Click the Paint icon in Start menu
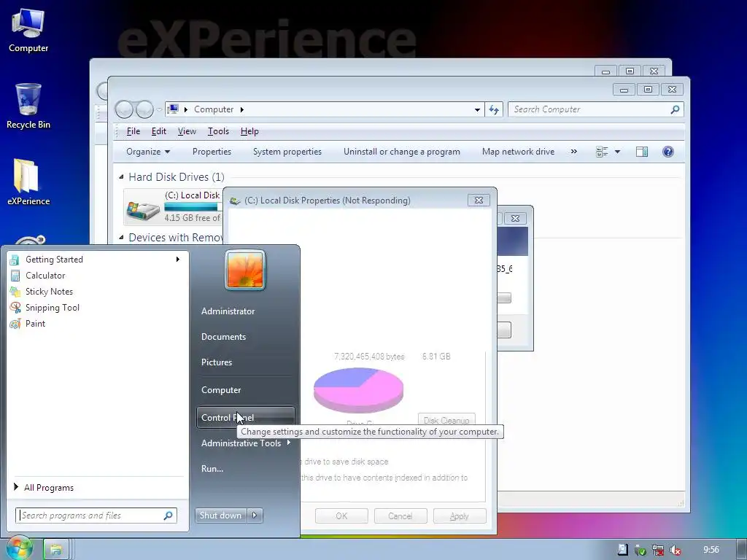 (x=15, y=324)
